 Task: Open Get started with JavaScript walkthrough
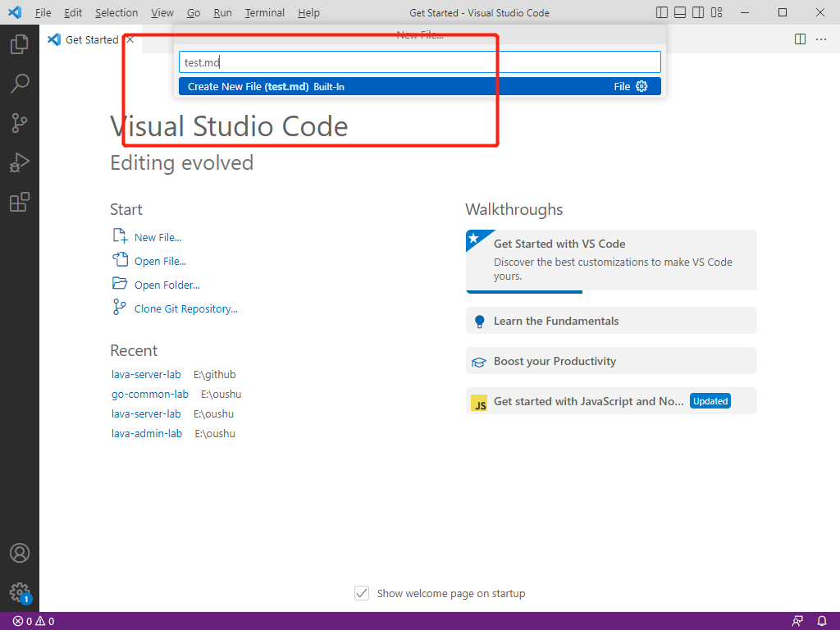pos(611,400)
